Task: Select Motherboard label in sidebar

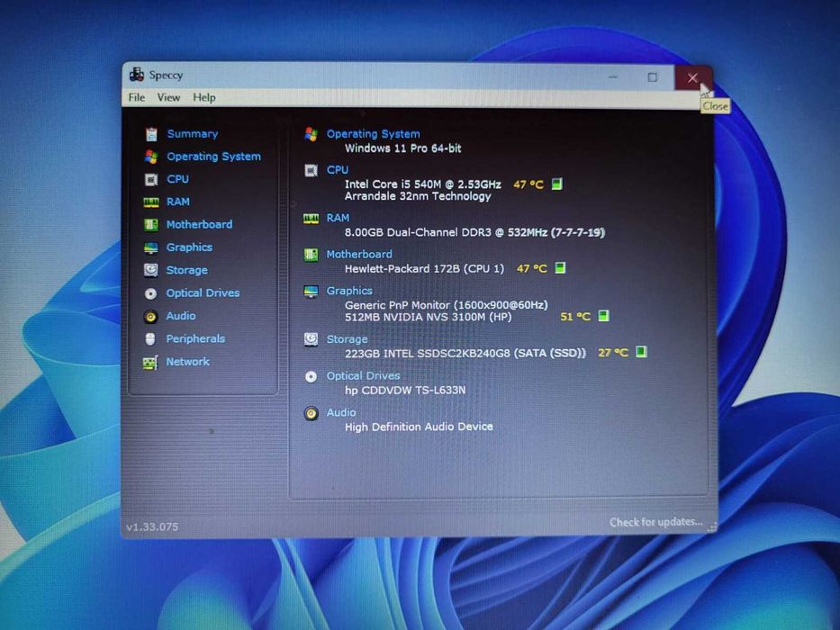Action: click(199, 224)
